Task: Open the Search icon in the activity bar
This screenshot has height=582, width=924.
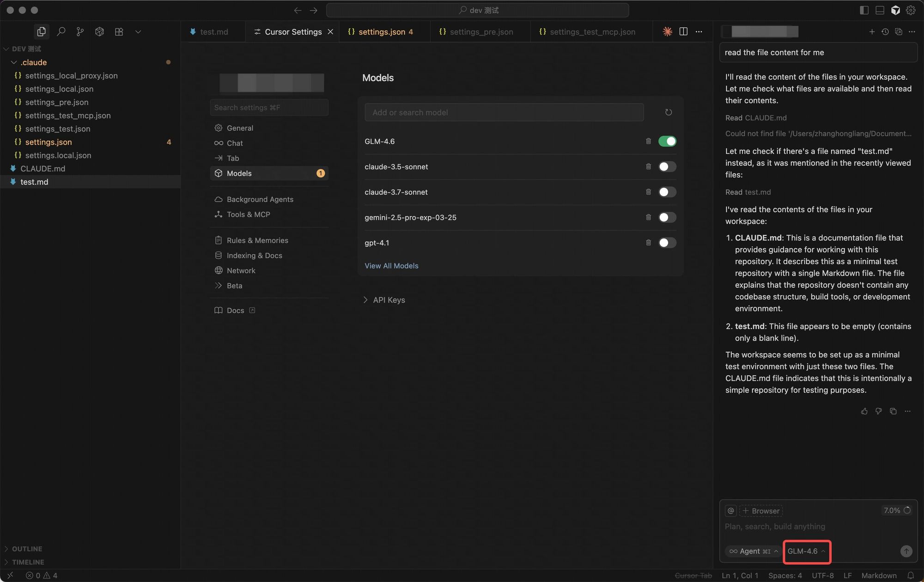Action: click(x=61, y=31)
